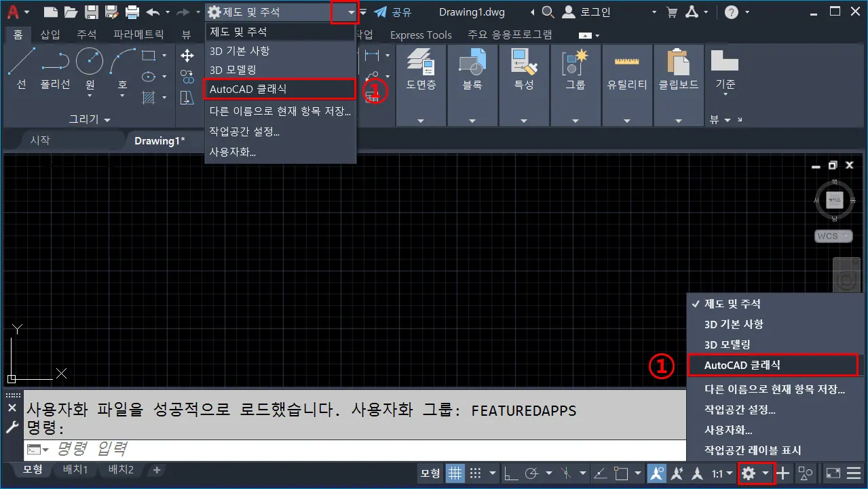868x489 pixels.
Task: Select the 원 (Circle) tool
Action: (90, 70)
